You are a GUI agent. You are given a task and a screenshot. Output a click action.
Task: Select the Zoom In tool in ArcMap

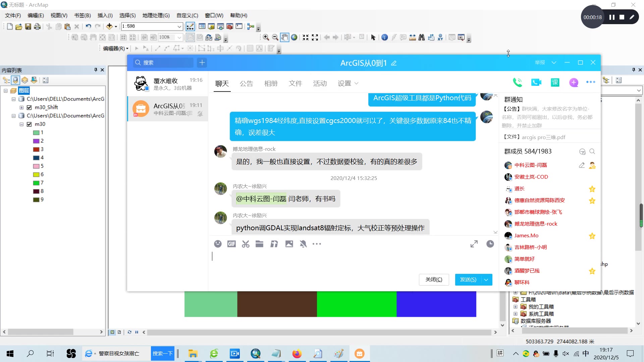(266, 38)
